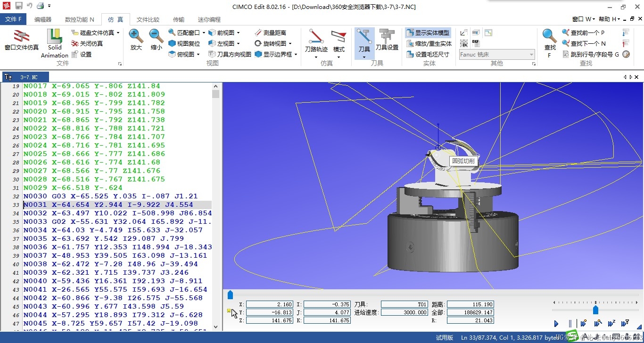
Task: Adjust simulation speed slider handle
Action: pos(595,310)
